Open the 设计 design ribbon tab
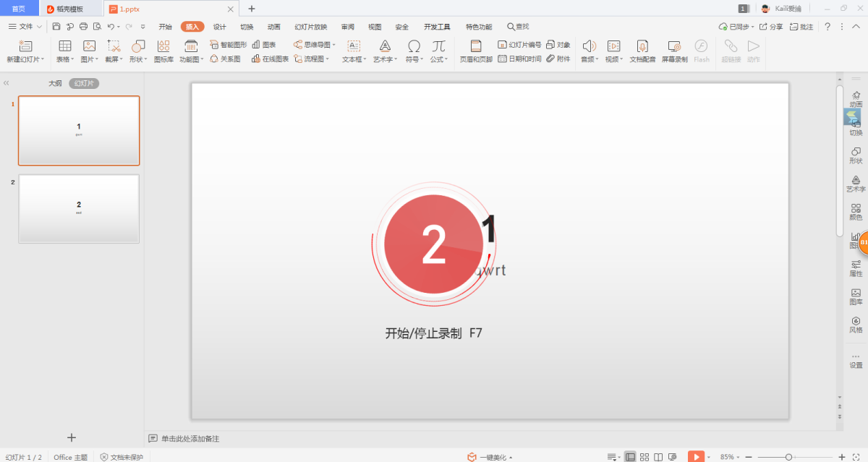 click(219, 27)
